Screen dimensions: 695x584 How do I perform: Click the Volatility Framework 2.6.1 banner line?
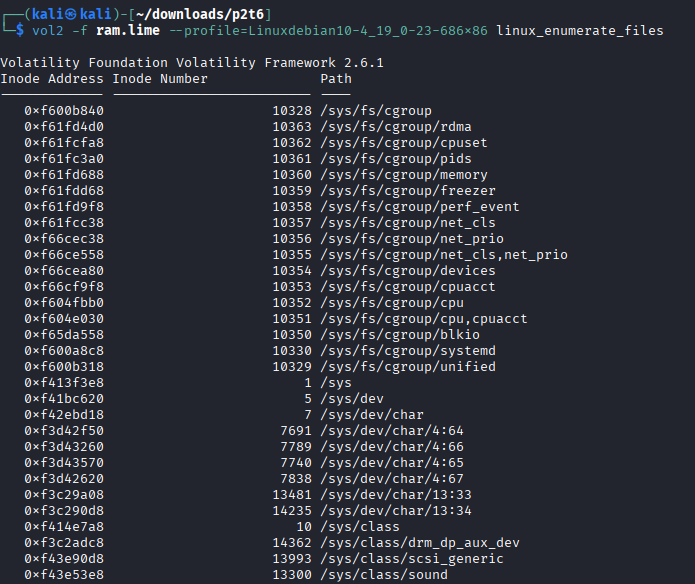click(x=192, y=63)
